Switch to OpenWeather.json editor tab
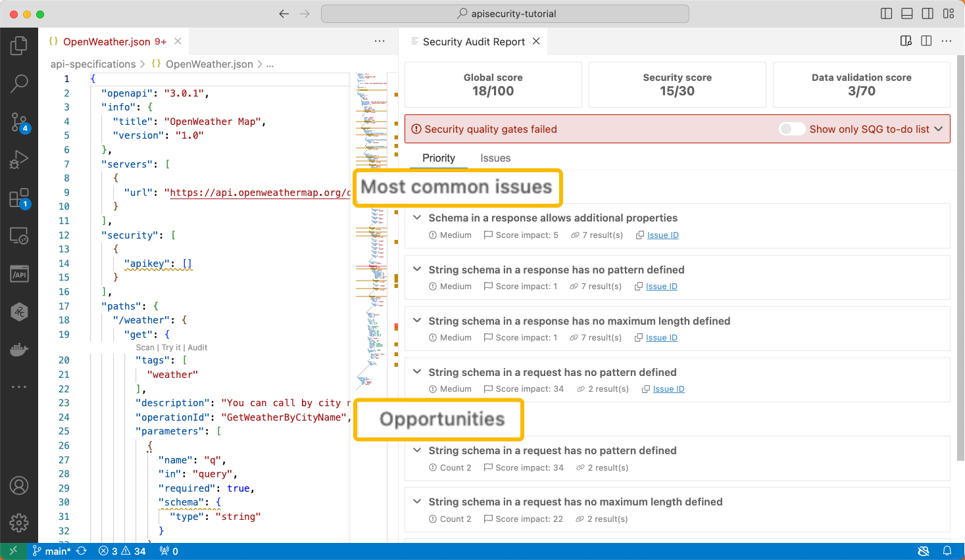This screenshot has width=965, height=560. click(x=107, y=41)
